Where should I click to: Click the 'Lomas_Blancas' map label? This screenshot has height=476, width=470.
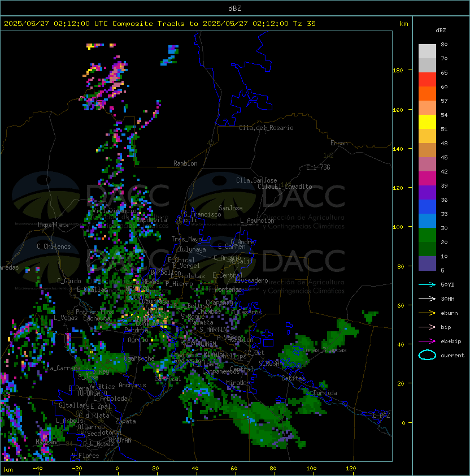[x=324, y=350]
